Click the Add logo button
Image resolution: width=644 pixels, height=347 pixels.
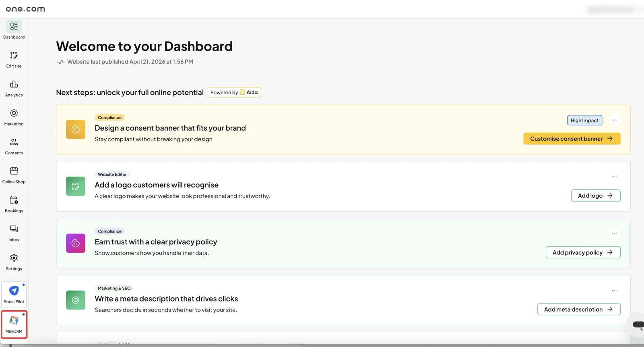pyautogui.click(x=596, y=195)
